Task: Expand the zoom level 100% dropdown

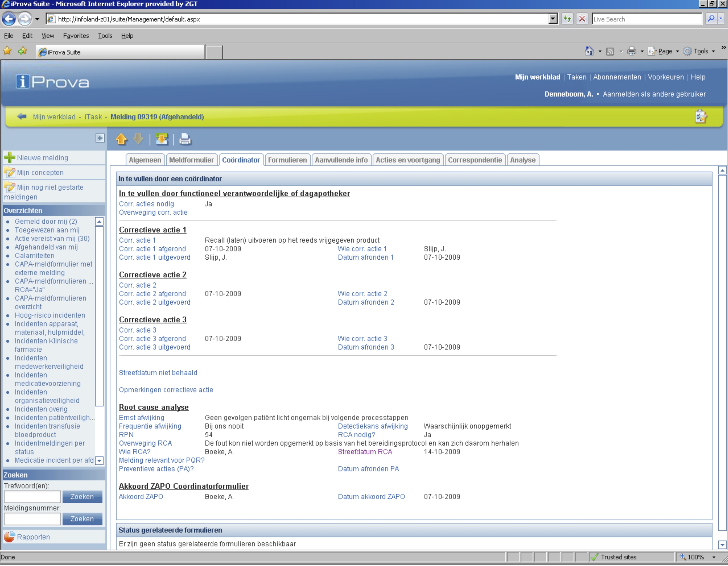Action: pyautogui.click(x=714, y=557)
